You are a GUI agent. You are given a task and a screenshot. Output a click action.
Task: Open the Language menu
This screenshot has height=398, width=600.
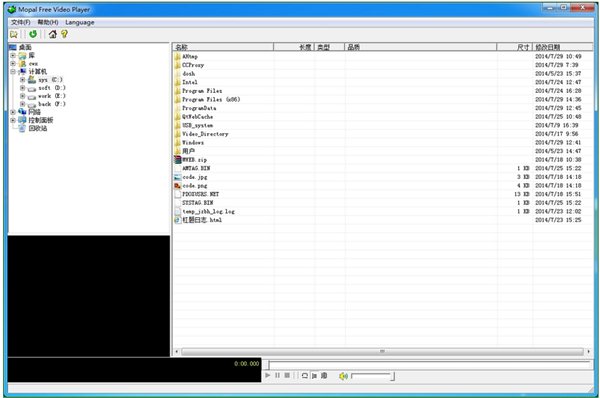pos(80,23)
